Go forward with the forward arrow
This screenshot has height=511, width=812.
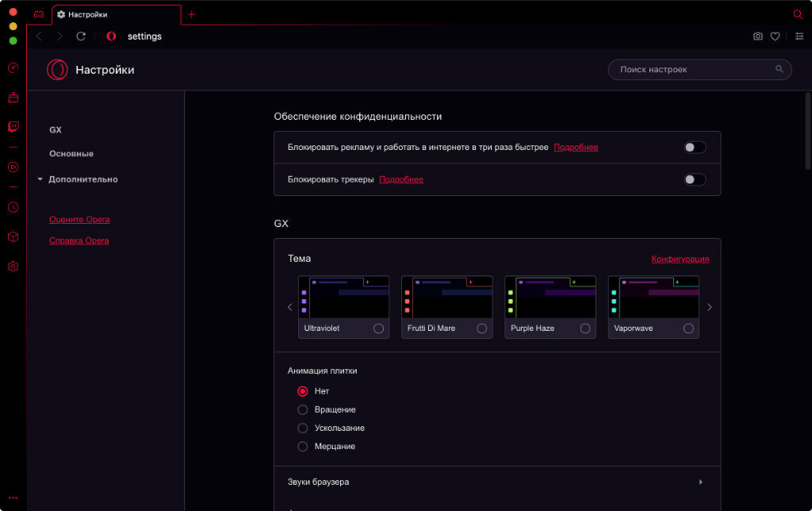[59, 36]
